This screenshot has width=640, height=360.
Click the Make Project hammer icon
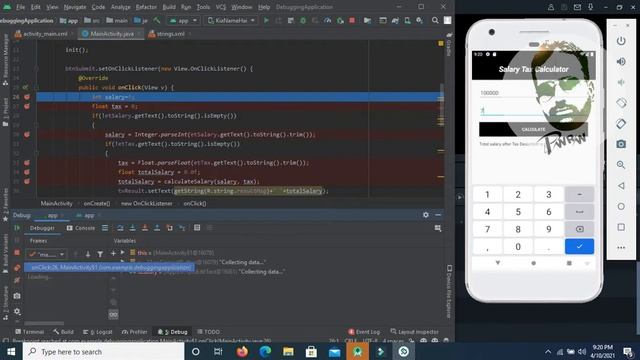[157, 20]
